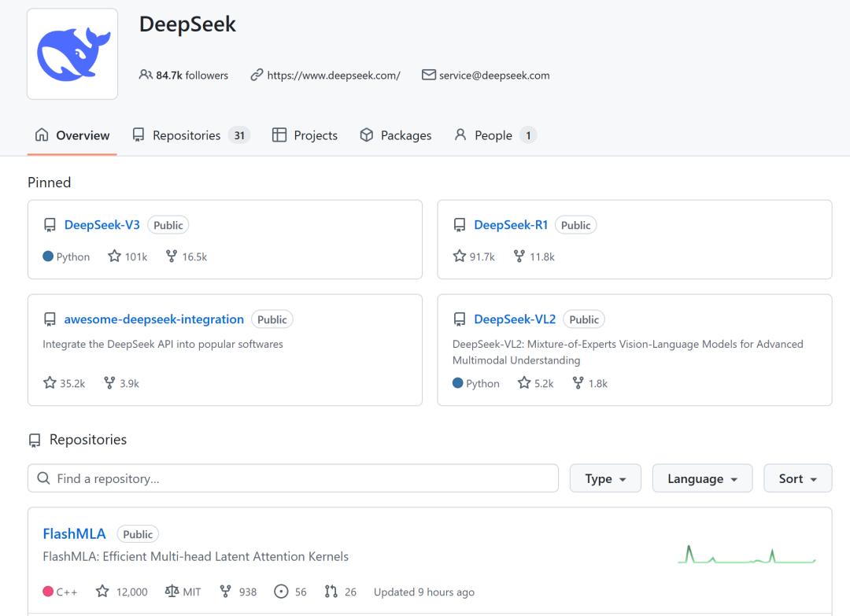Open the Sort dropdown menu
Viewport: 850px width, 616px height.
tap(797, 478)
